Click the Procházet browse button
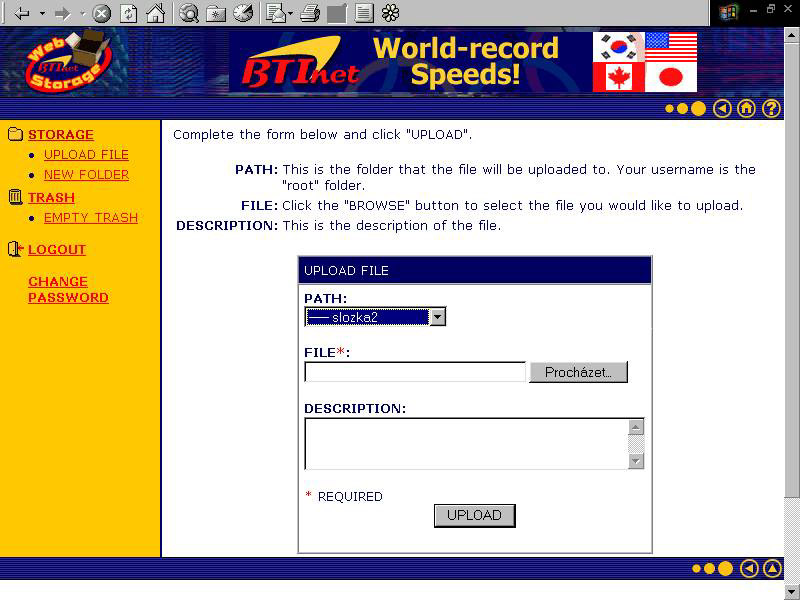 coord(578,372)
